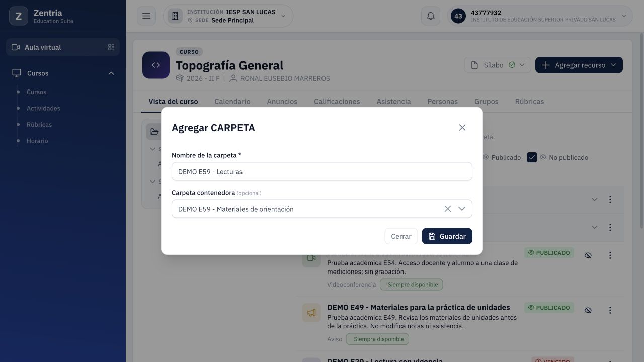Select the Asistencia tab
The width and height of the screenshot is (644, 362).
point(394,101)
